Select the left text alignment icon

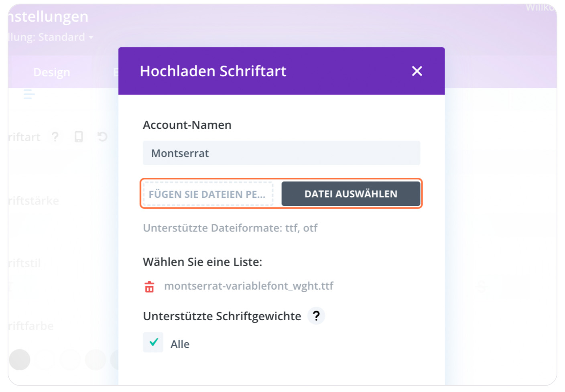point(29,94)
